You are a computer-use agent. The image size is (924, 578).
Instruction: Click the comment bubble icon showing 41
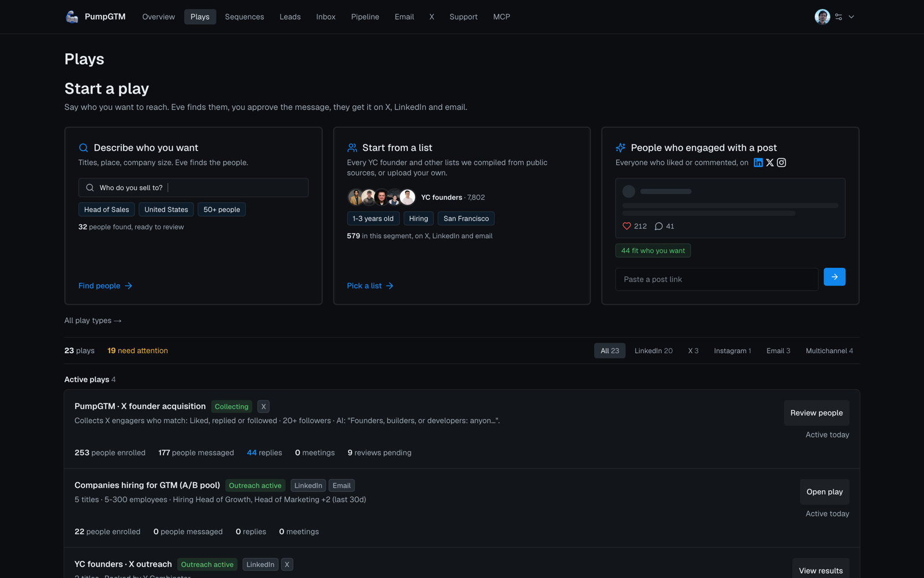(658, 226)
